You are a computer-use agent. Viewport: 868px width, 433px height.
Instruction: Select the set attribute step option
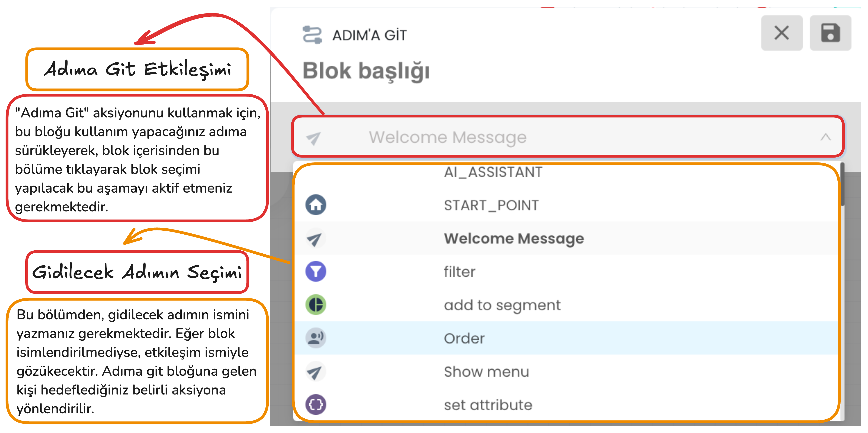tap(566, 404)
